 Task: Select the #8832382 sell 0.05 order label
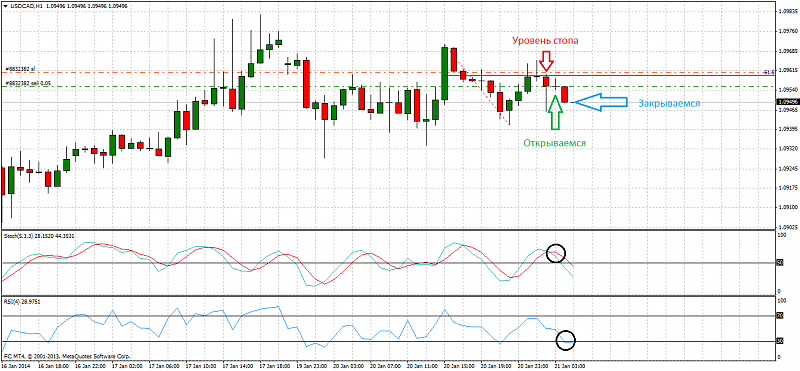pyautogui.click(x=27, y=82)
